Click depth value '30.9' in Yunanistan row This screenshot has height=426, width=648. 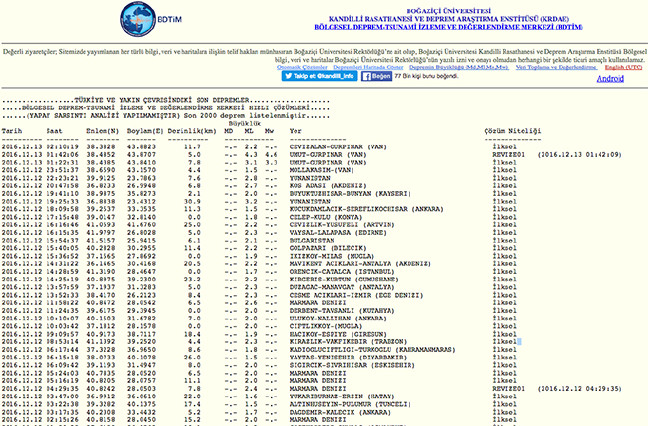pos(193,201)
